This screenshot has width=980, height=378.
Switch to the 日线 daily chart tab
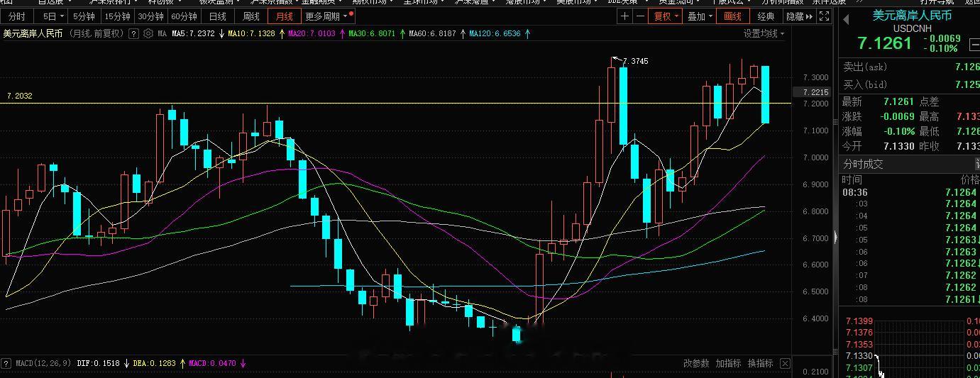click(218, 16)
